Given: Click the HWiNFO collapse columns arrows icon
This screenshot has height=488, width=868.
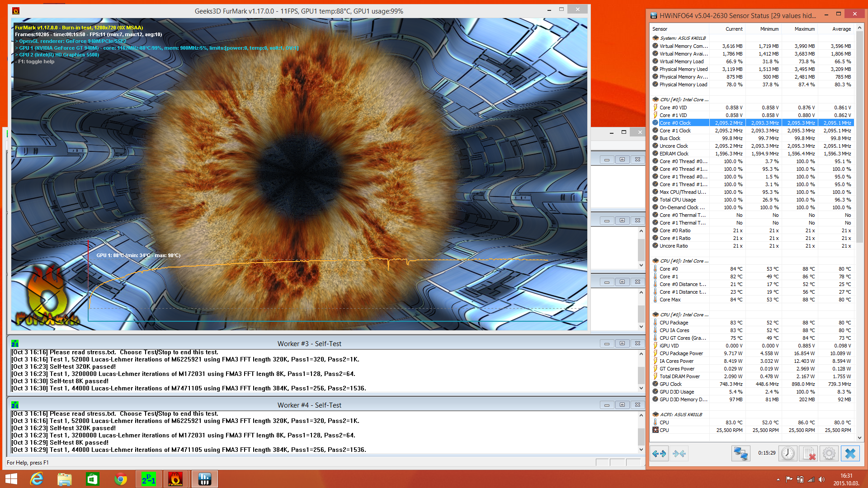Looking at the screenshot, I should (x=679, y=453).
